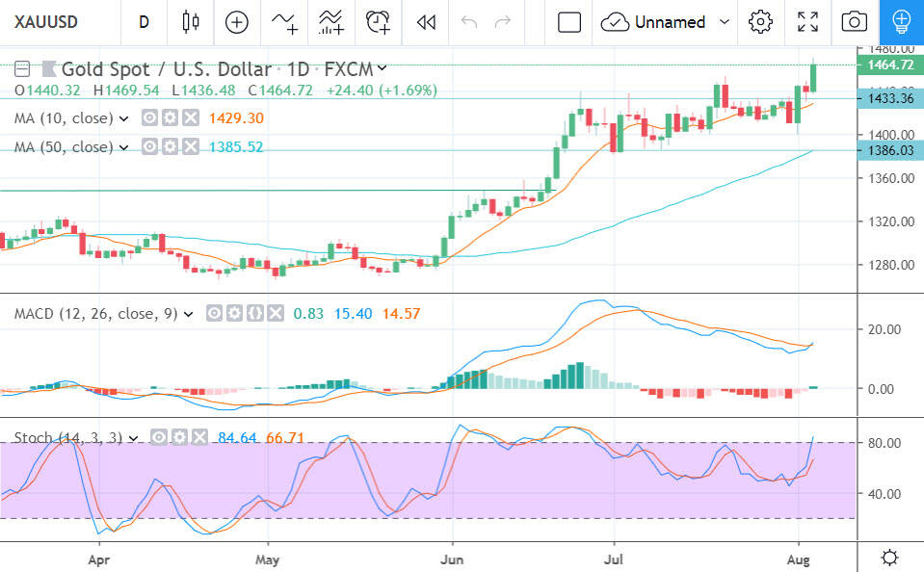Expand the MA 10 indicator options
Screen dimensions: 924x572
pyautogui.click(x=123, y=118)
